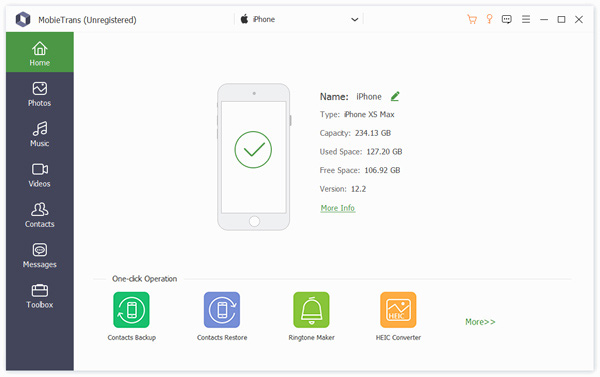The width and height of the screenshot is (600, 377).
Task: Click the Version 12.2 text
Action: (343, 189)
